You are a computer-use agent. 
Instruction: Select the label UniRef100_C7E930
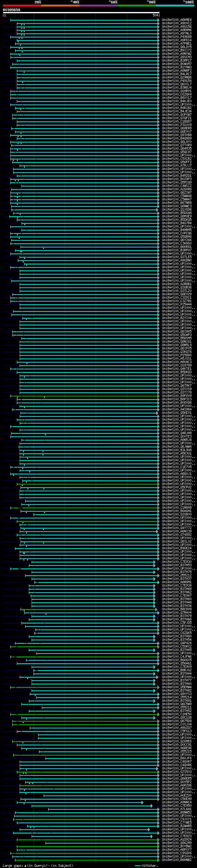point(177,562)
